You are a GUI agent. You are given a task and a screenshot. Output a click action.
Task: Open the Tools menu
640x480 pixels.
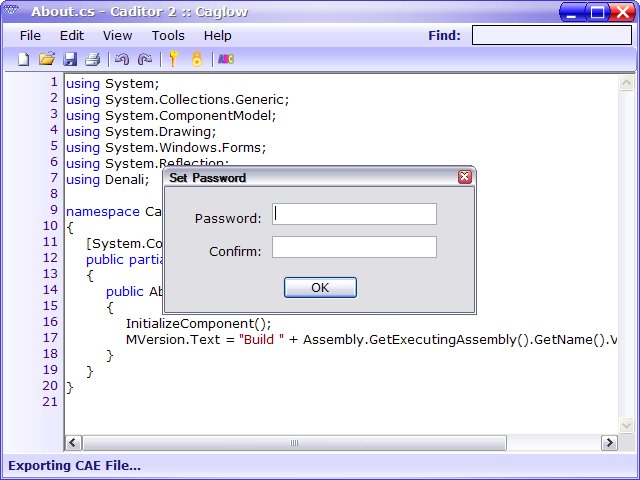coord(168,36)
